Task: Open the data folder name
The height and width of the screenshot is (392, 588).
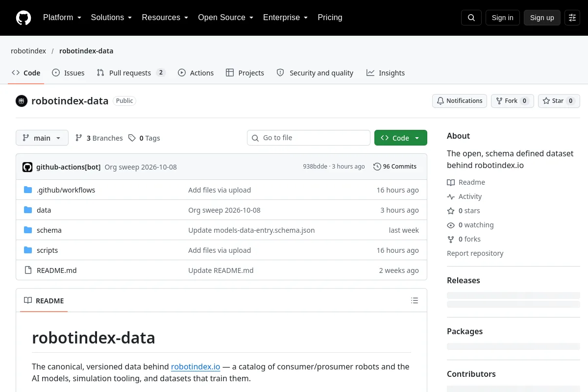Action: [x=44, y=210]
